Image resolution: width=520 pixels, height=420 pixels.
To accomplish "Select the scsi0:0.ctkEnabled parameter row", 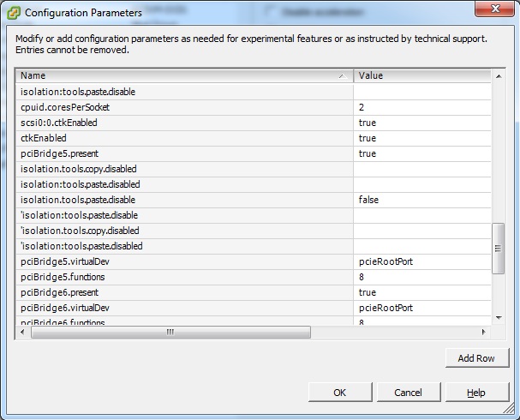I will tap(184, 123).
